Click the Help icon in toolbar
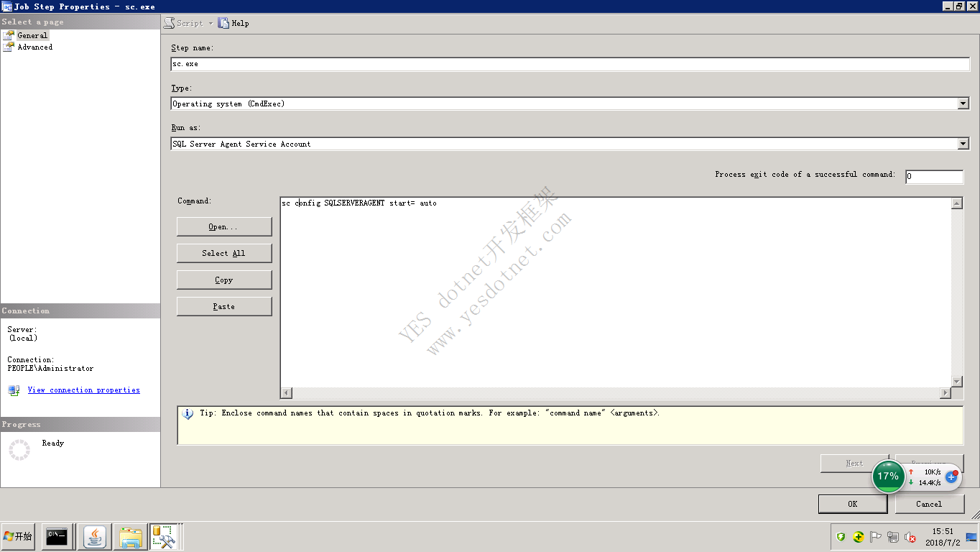Screen dimensions: 980x552 223,23
